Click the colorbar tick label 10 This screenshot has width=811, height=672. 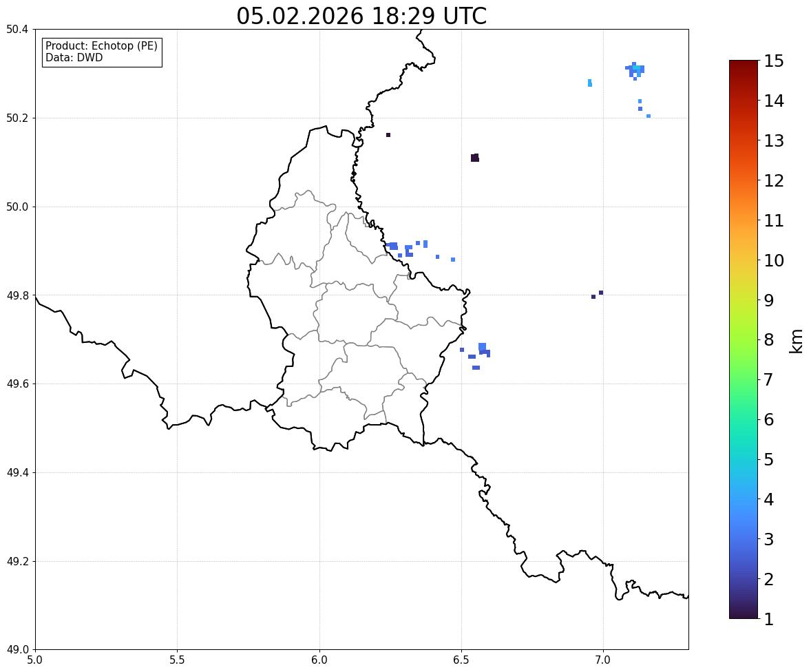[x=774, y=260]
